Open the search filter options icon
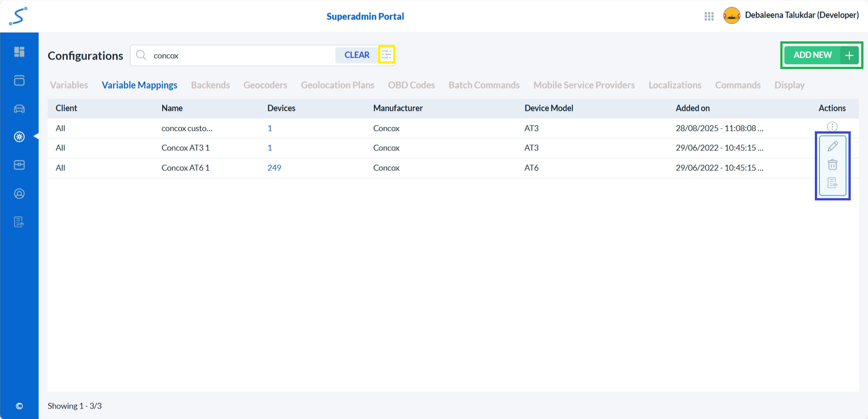 click(387, 55)
